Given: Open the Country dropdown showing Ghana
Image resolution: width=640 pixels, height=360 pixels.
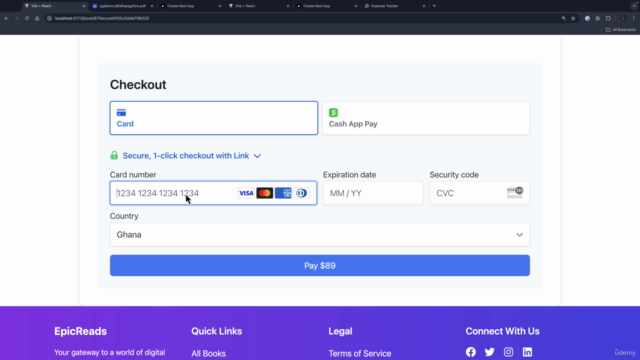Looking at the screenshot, I should pos(320,235).
